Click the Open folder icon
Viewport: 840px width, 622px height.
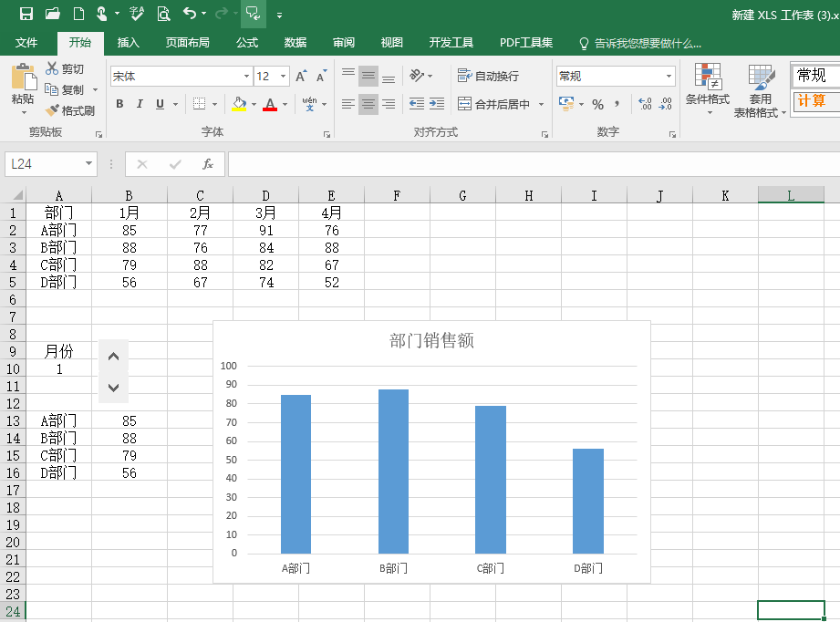(53, 14)
